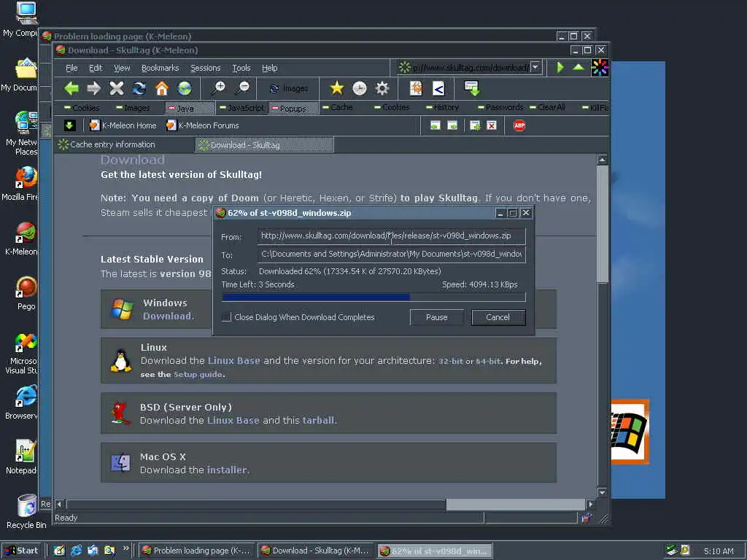Open the Home page icon

click(x=162, y=88)
